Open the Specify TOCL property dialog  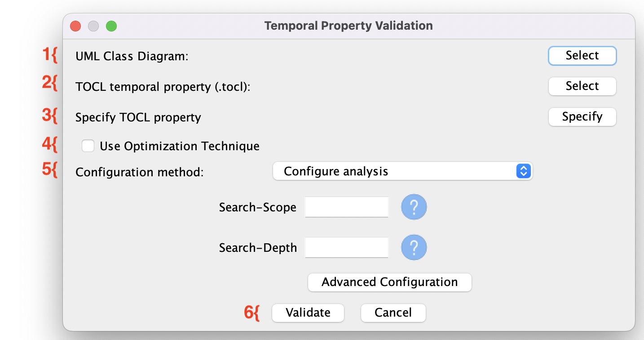point(582,117)
